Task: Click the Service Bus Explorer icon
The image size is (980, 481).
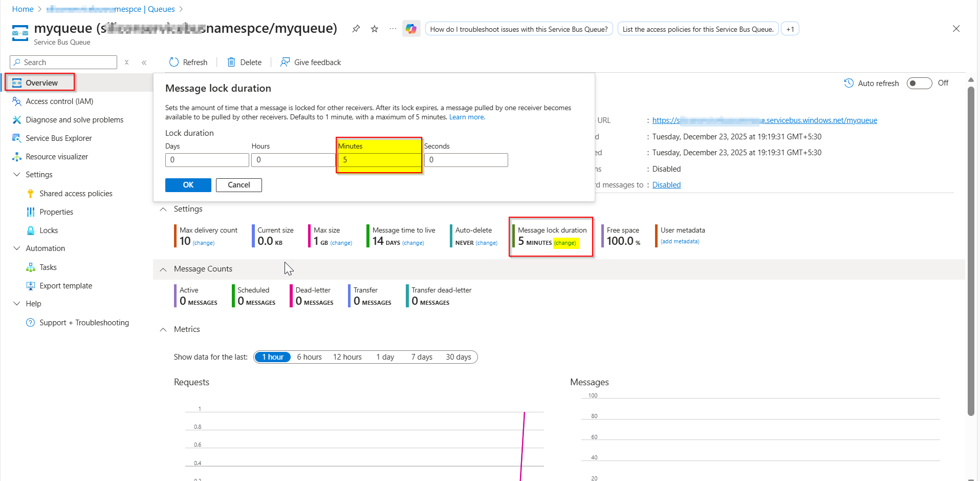Action: click(17, 138)
